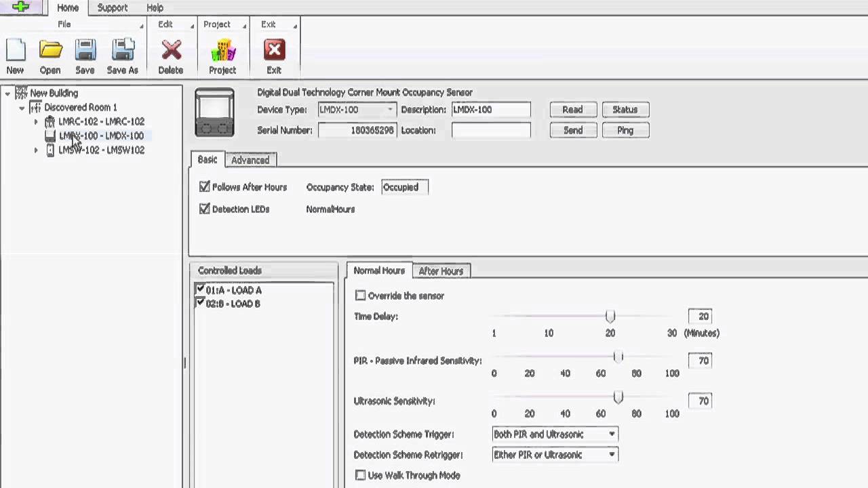Expand the Edit ribbon group launcher
This screenshot has width=868, height=488.
193,26
